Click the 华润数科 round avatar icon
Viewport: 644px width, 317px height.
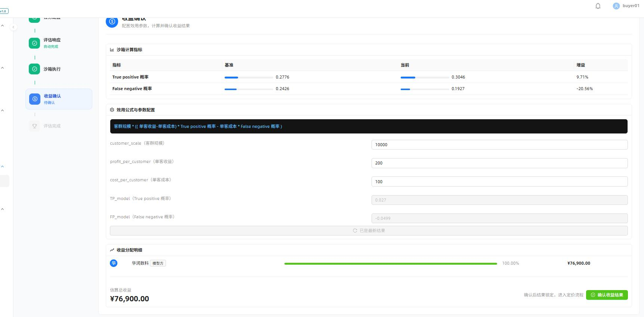[x=114, y=263]
